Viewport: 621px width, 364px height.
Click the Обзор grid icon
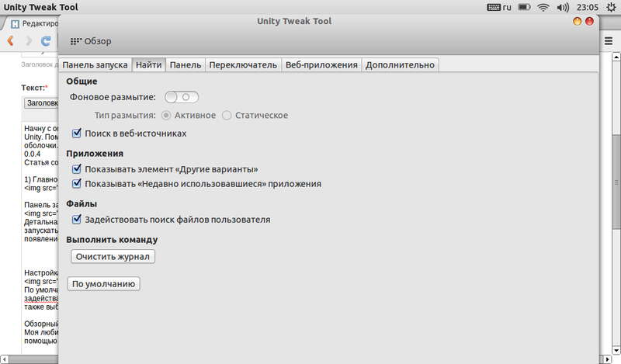[75, 41]
